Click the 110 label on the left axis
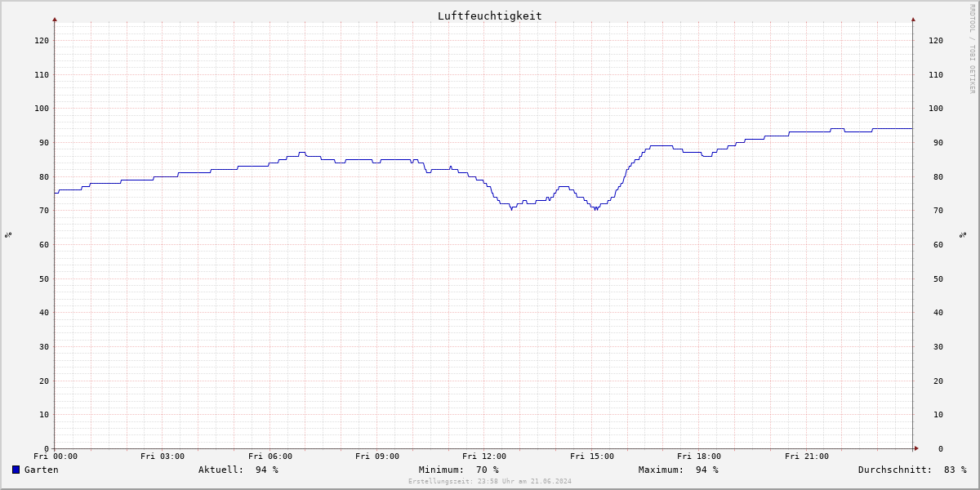The image size is (980, 490). tap(42, 74)
